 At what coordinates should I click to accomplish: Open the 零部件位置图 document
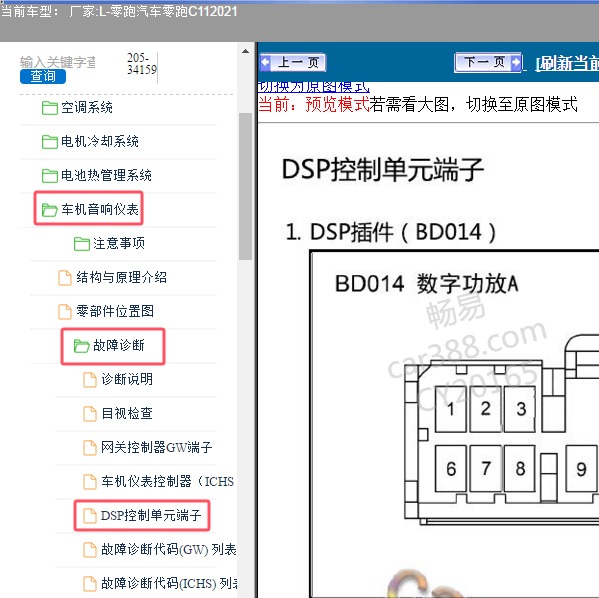[x=115, y=311]
